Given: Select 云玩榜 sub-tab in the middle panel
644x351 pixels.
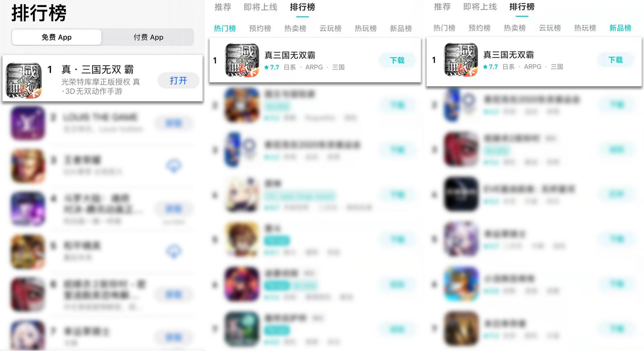Looking at the screenshot, I should (x=331, y=28).
